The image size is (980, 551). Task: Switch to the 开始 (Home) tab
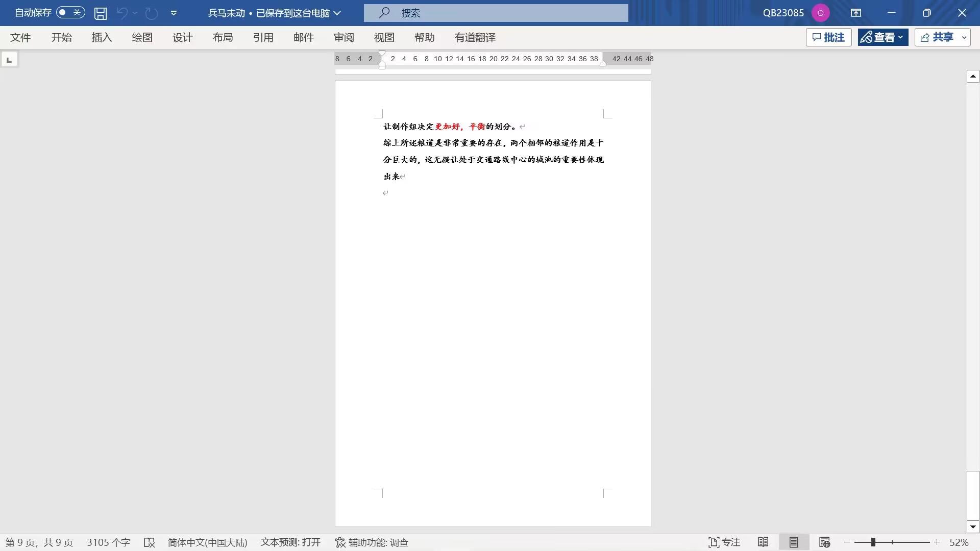[61, 37]
